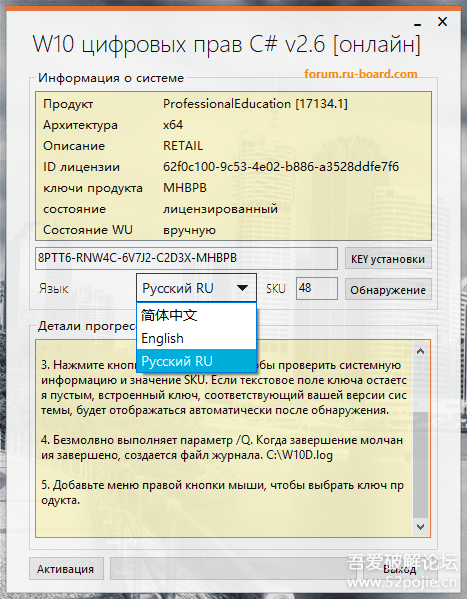
Task: Click the состояние row label
Action: point(75,209)
